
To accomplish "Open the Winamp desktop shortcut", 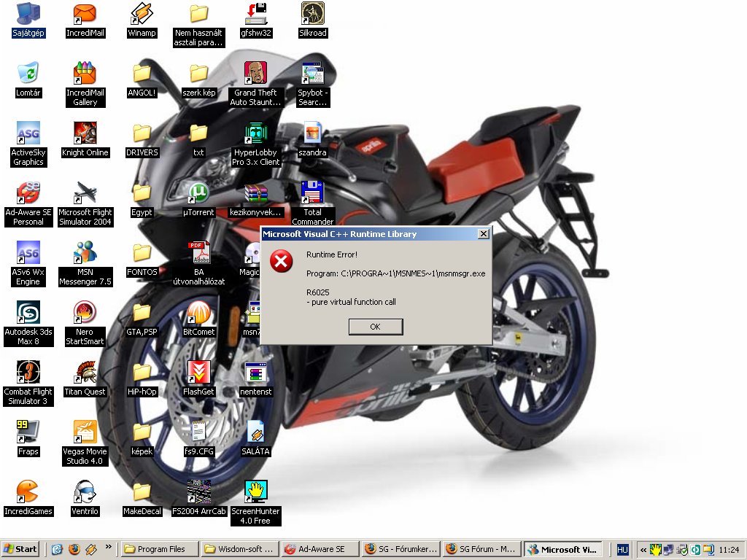I will point(142,14).
